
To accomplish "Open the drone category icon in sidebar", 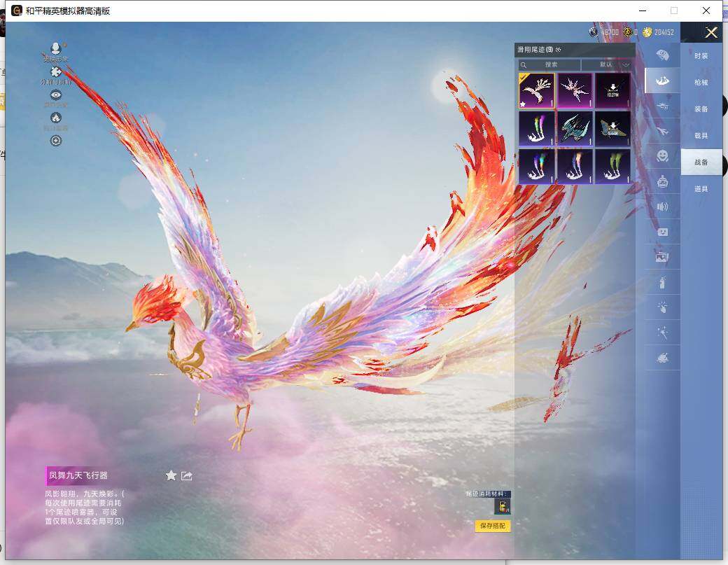I will pyautogui.click(x=662, y=106).
